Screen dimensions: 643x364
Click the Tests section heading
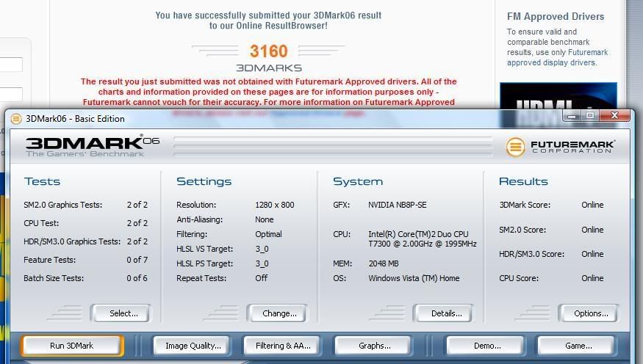click(x=42, y=181)
